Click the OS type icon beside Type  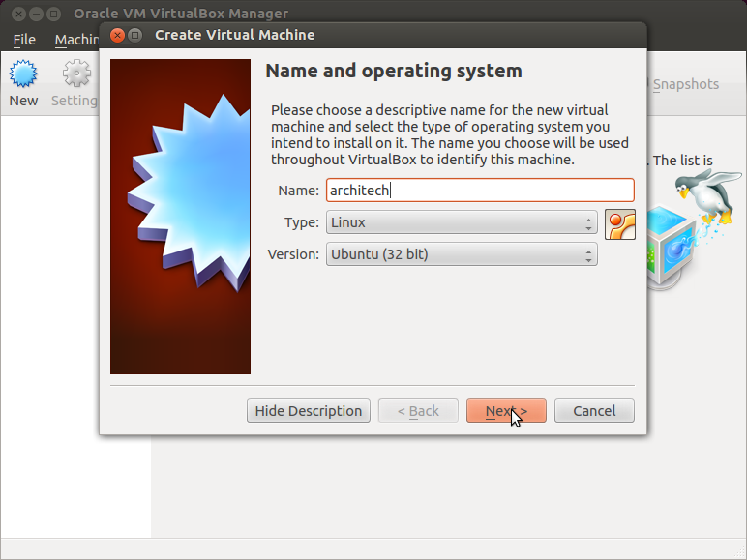click(x=620, y=224)
